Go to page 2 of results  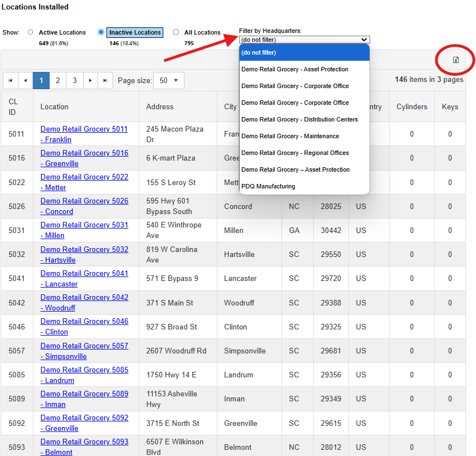57,80
